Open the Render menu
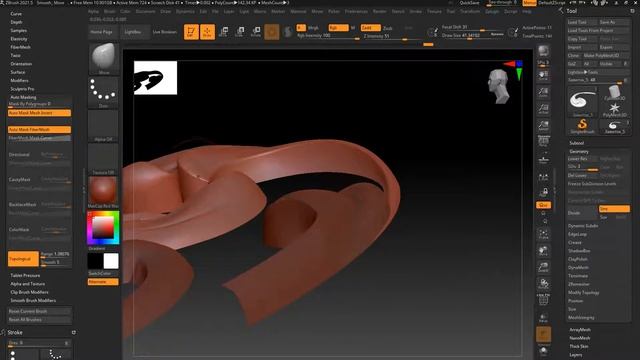Screen dimensions: 640x360 pos(379,11)
